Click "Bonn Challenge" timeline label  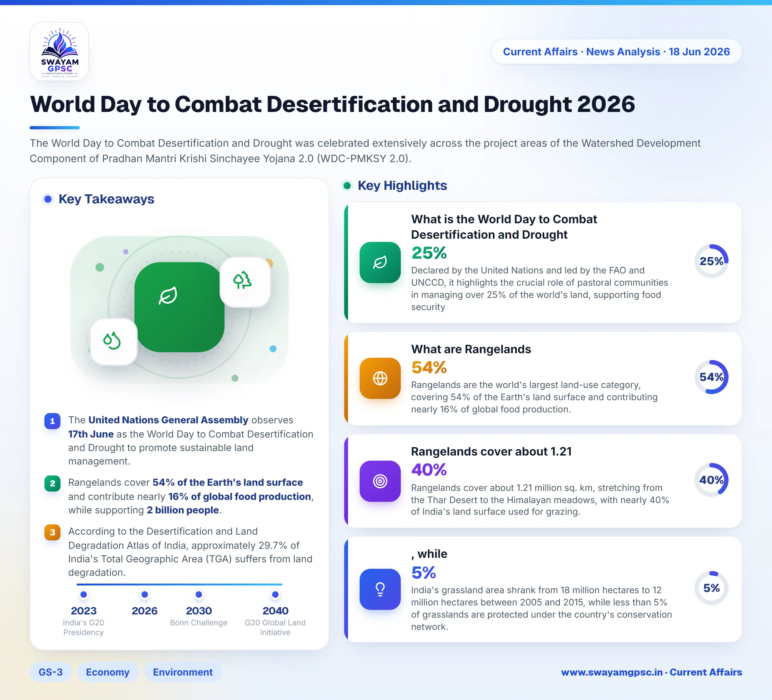[x=199, y=623]
